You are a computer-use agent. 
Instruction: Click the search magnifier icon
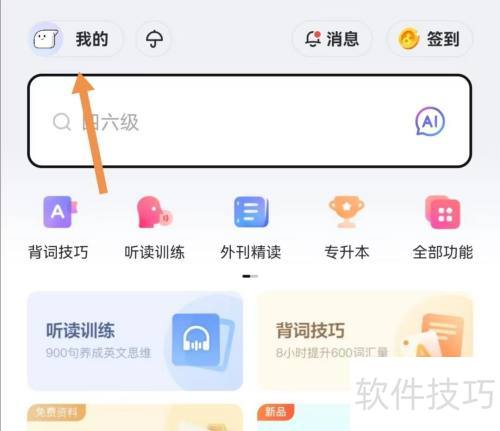(x=62, y=122)
